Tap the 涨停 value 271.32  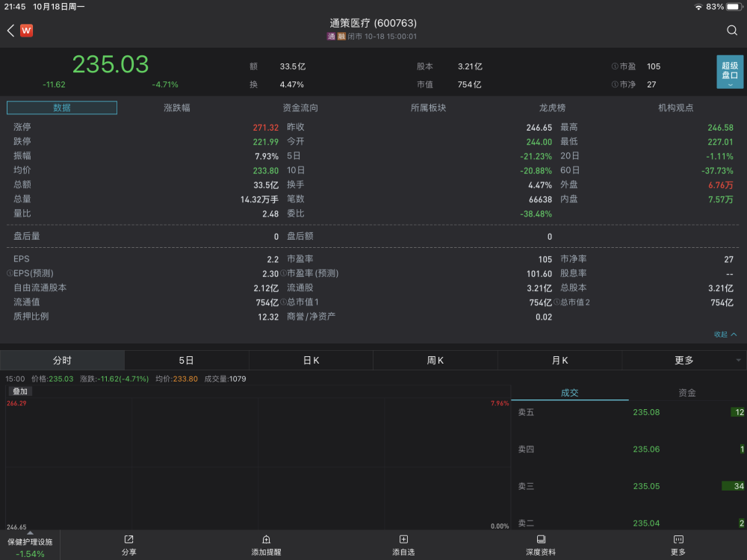pos(265,128)
